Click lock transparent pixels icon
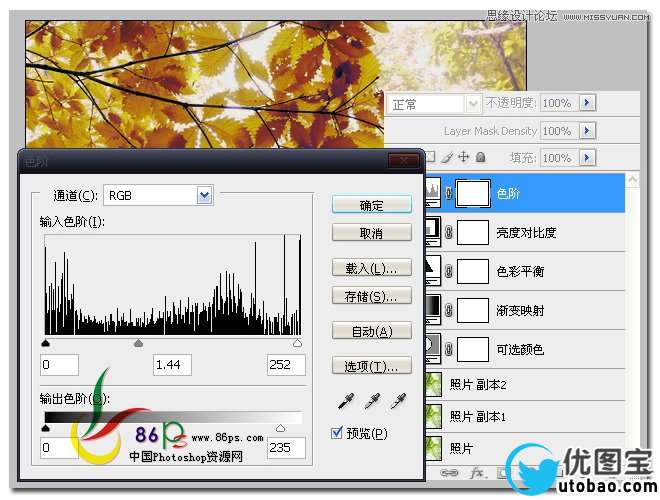This screenshot has width=660, height=500. point(431,157)
